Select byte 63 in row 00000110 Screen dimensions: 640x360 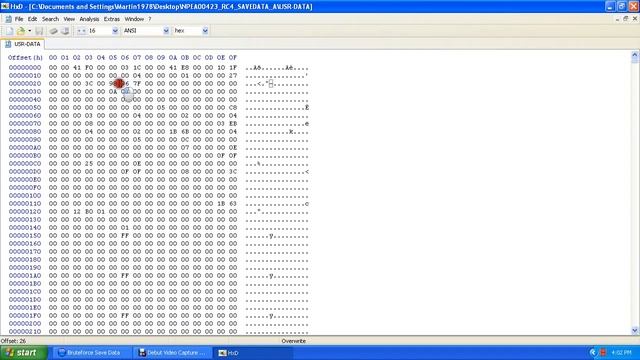point(233,203)
